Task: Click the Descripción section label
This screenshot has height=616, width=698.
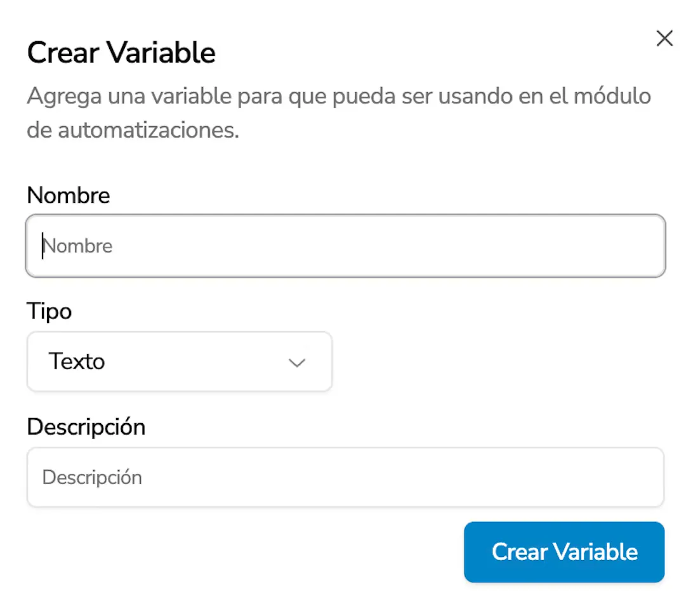Action: click(x=86, y=427)
